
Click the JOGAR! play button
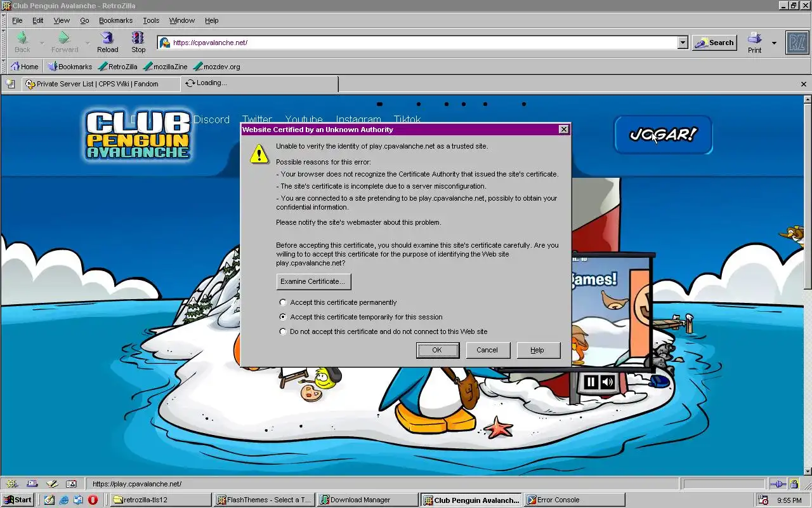tap(663, 135)
